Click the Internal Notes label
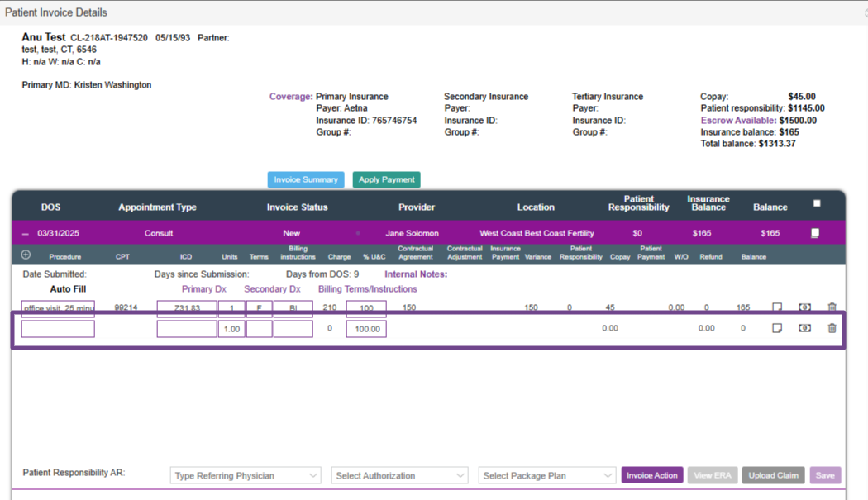This screenshot has width=868, height=500. (x=416, y=274)
